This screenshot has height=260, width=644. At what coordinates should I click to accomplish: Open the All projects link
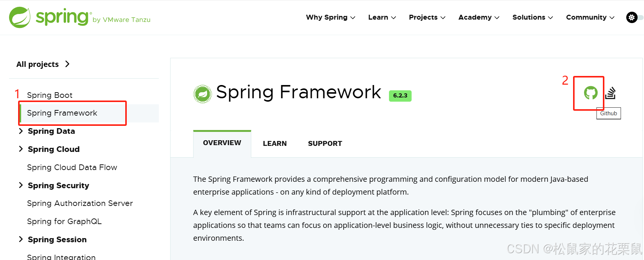(x=43, y=64)
